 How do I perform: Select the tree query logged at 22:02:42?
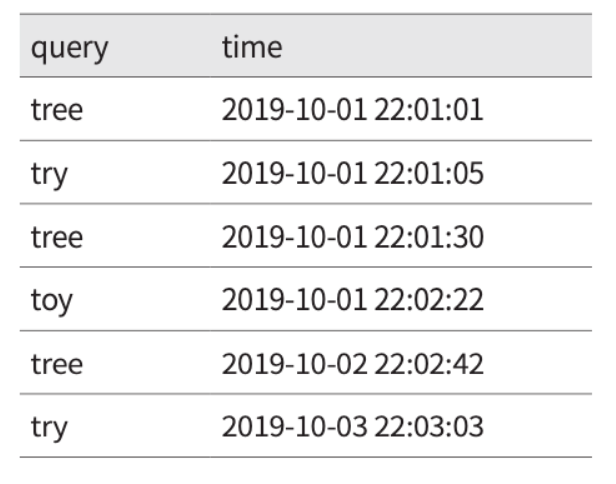[57, 366]
